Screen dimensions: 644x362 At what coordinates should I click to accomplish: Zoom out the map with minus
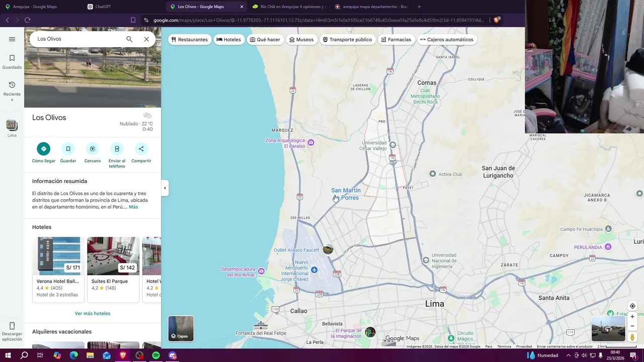pos(632,326)
